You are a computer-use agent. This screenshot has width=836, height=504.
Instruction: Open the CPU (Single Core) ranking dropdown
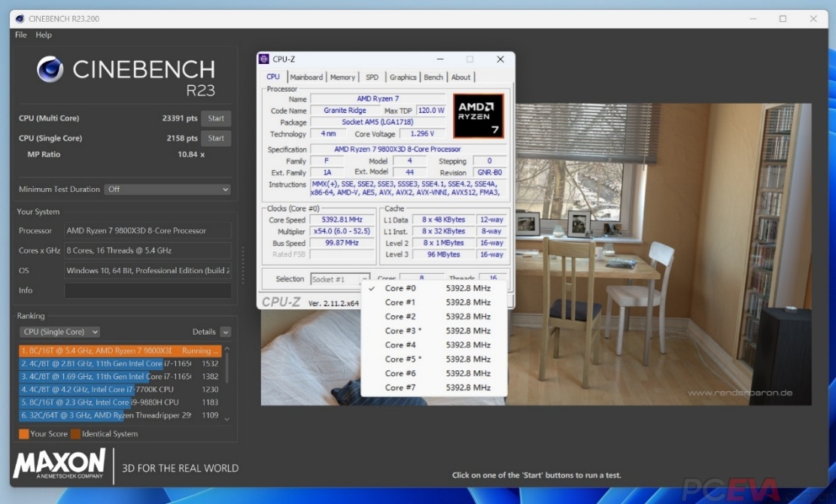click(60, 332)
